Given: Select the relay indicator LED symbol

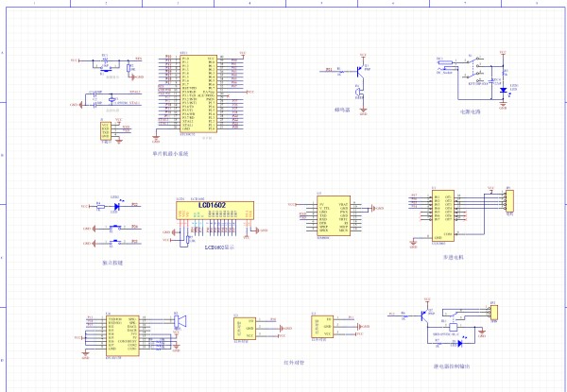Looking at the screenshot, I should (460, 344).
